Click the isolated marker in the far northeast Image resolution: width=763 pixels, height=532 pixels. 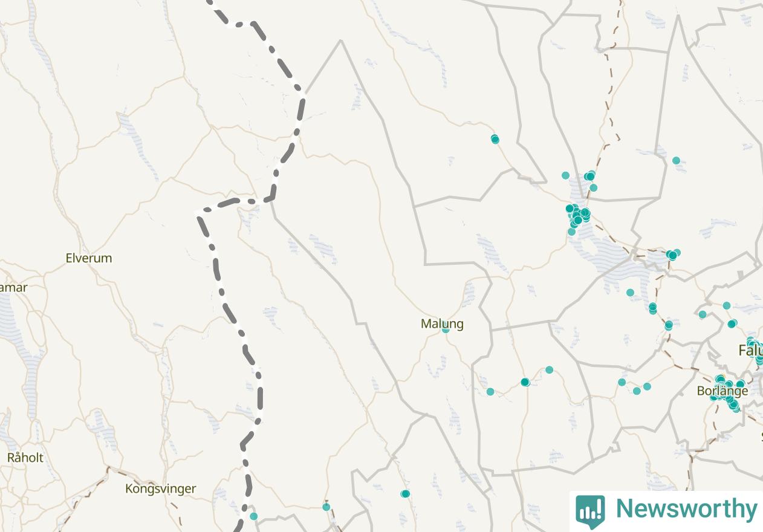tap(677, 160)
